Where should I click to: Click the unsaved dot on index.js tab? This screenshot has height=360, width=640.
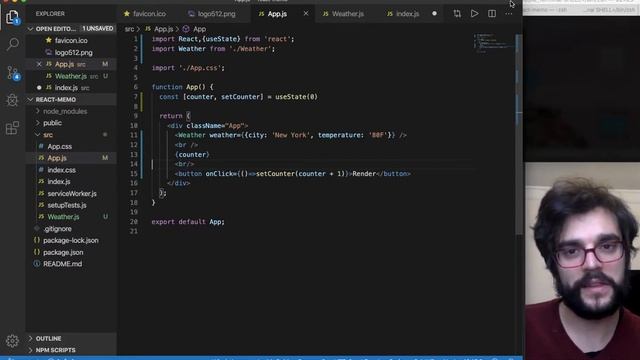tap(434, 13)
